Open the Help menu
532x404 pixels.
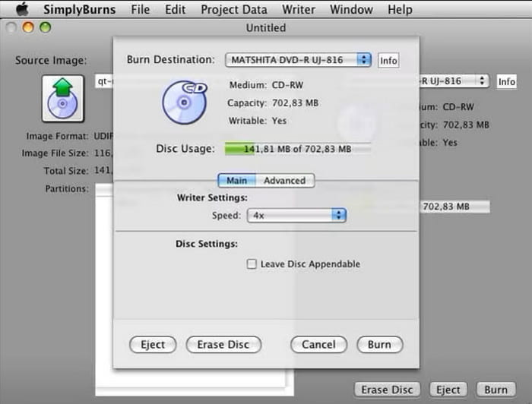(x=400, y=9)
